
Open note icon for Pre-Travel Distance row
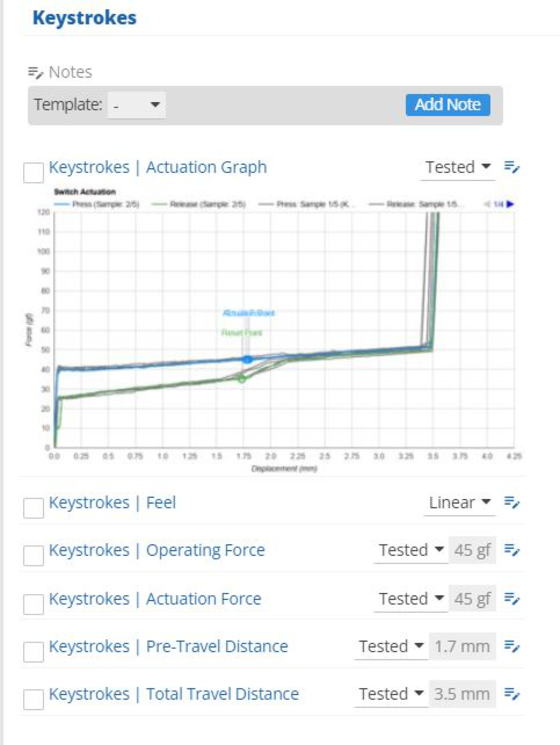click(512, 646)
